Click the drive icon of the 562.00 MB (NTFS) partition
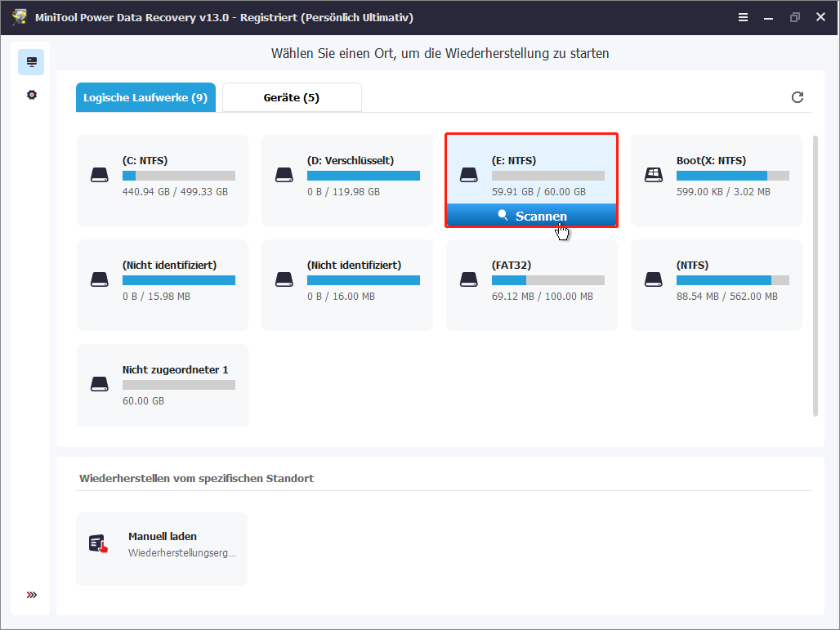This screenshot has width=840, height=630. click(654, 279)
